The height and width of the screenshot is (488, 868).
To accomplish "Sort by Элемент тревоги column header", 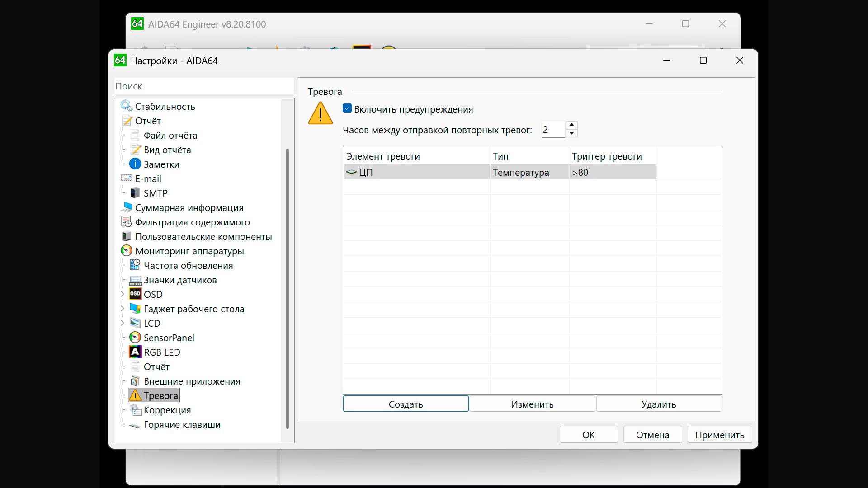I will tap(416, 156).
